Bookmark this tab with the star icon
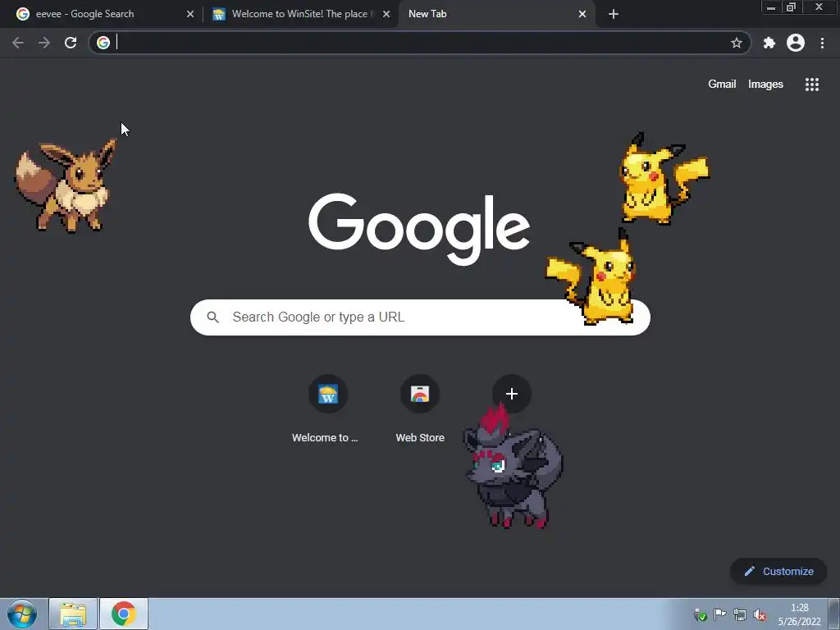This screenshot has height=630, width=840. 737,43
